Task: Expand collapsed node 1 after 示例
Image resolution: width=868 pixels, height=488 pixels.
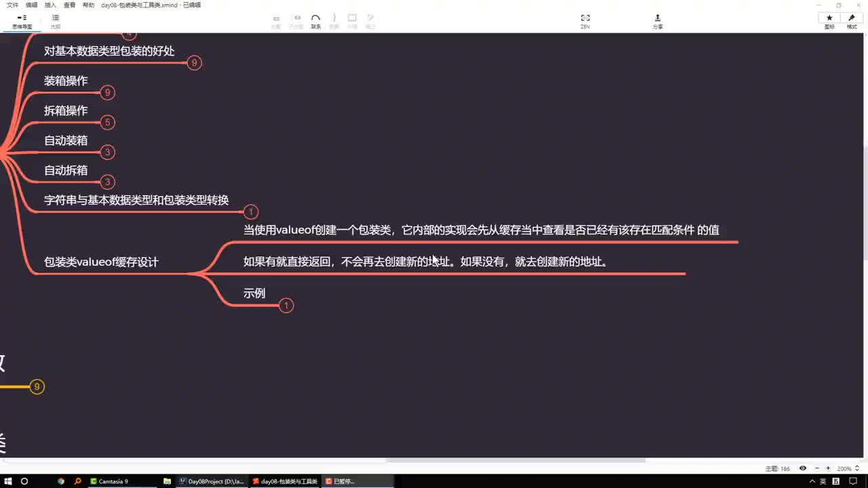Action: [286, 306]
